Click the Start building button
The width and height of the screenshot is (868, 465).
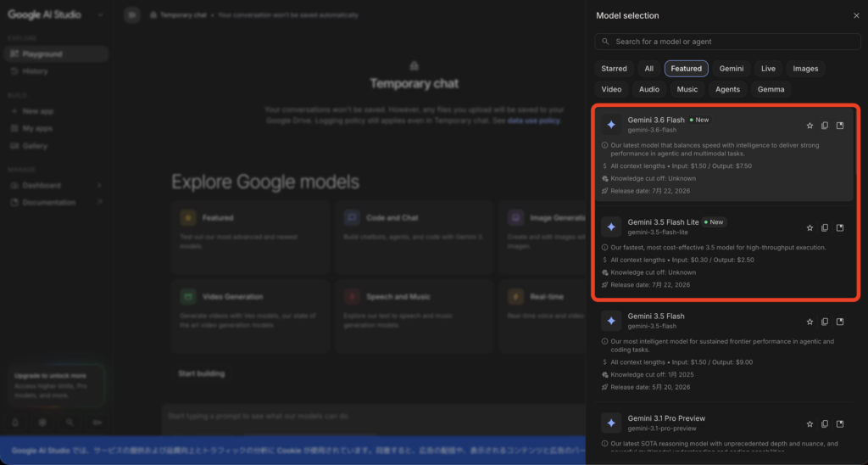coord(202,374)
